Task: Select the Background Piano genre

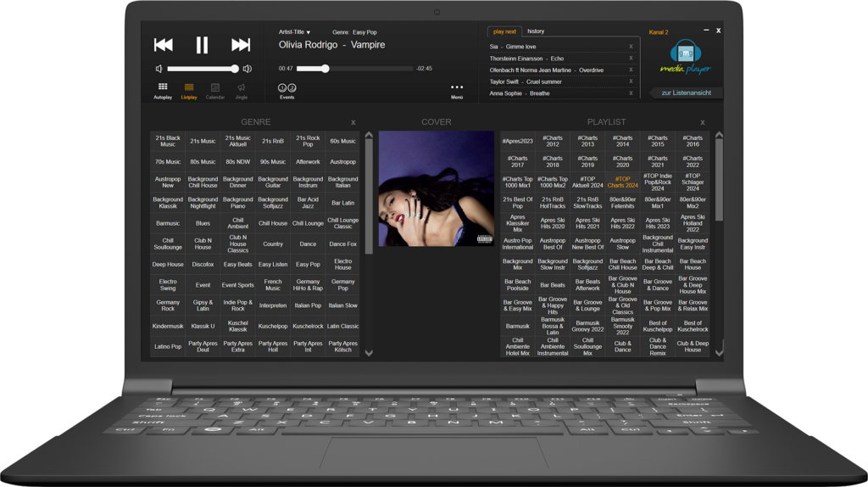Action: [x=238, y=203]
